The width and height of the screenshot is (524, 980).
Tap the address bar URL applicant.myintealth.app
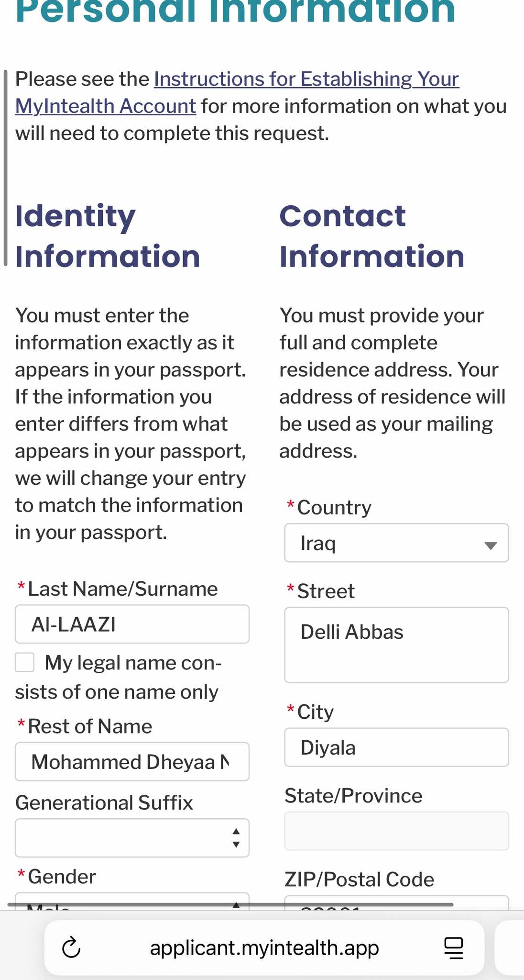pos(264,947)
